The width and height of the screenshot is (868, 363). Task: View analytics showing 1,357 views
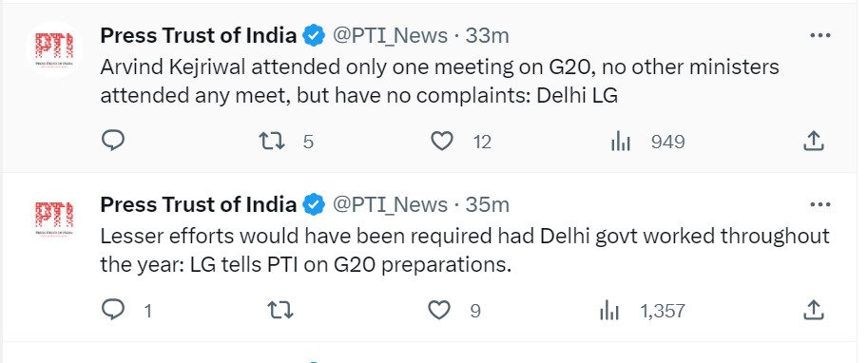coord(609,310)
